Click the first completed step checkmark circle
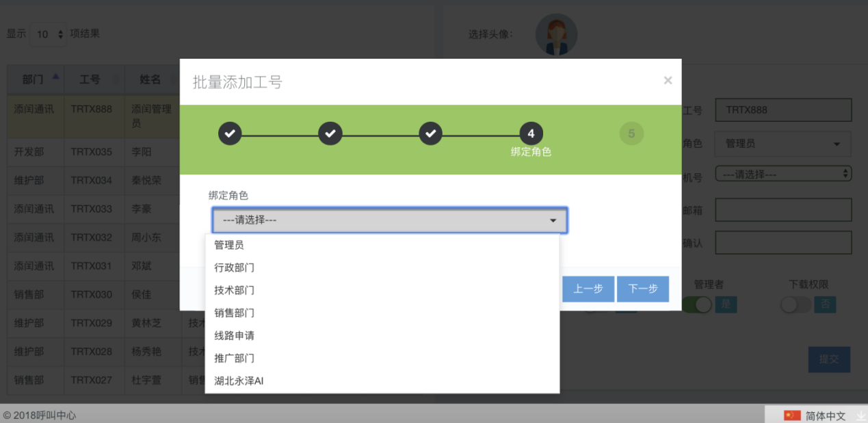868x423 pixels. click(230, 133)
